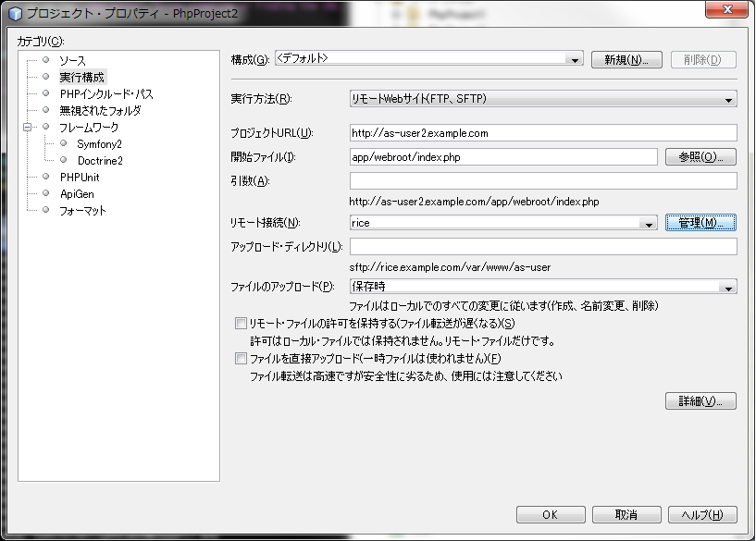The image size is (756, 541).
Task: Click the 取消 cancel button
Action: click(626, 514)
